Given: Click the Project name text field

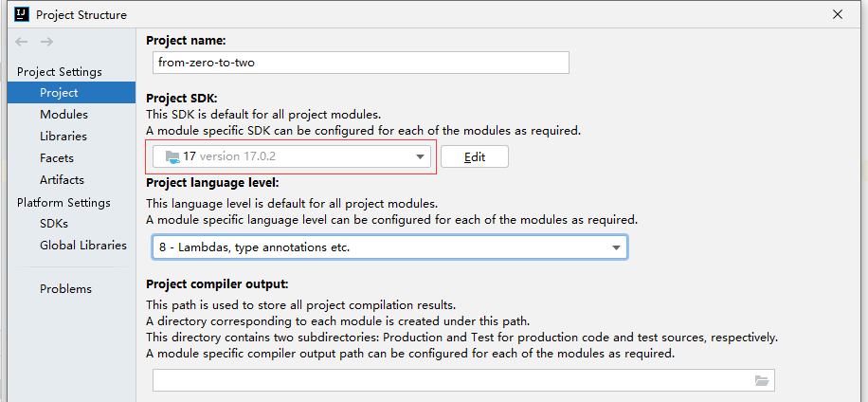Looking at the screenshot, I should (360, 63).
